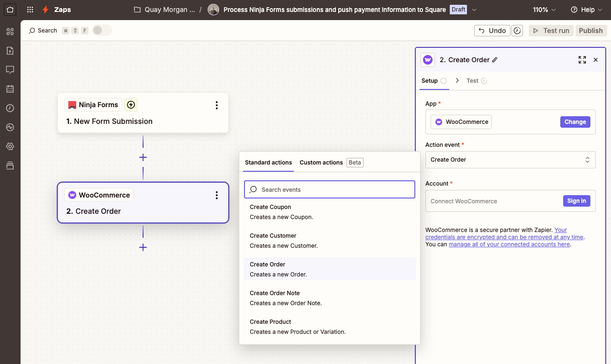Open the calendar icon in left sidebar
This screenshot has height=364, width=611.
click(10, 89)
